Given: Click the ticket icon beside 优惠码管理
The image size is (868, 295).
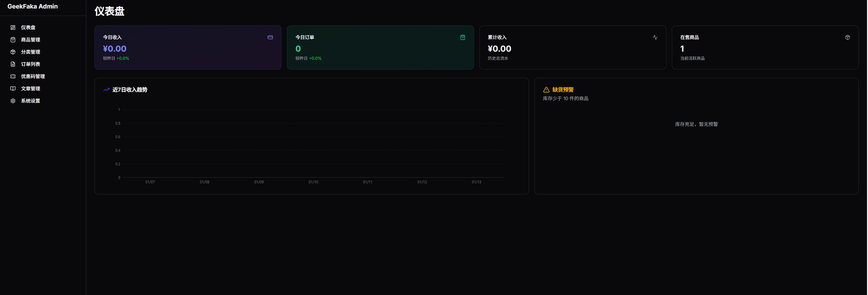Looking at the screenshot, I should pyautogui.click(x=13, y=76).
